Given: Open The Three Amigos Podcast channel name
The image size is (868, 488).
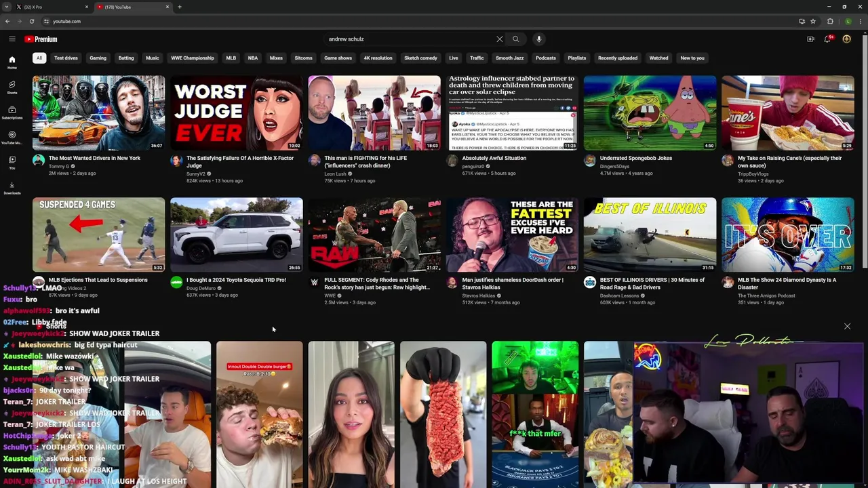Looking at the screenshot, I should pos(766,296).
